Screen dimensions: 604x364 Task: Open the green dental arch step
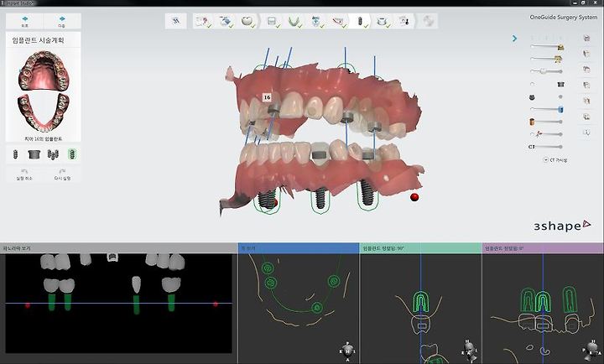point(294,21)
